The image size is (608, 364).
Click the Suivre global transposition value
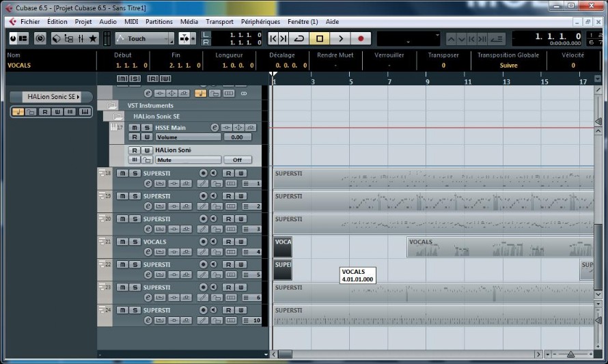508,65
